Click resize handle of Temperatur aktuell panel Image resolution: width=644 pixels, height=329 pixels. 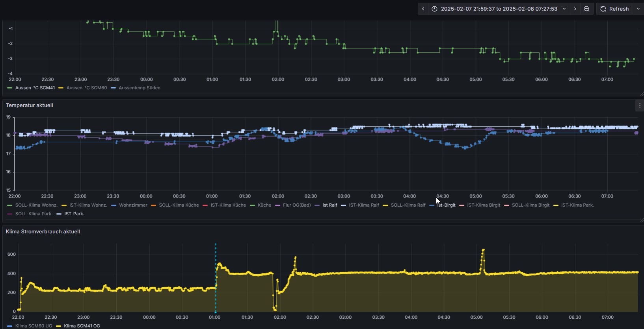[x=641, y=220]
